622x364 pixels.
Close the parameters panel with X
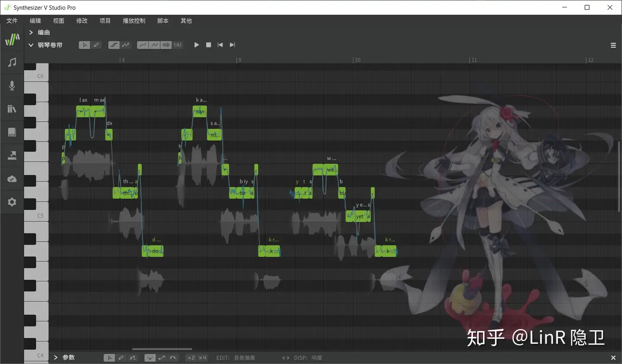613,358
